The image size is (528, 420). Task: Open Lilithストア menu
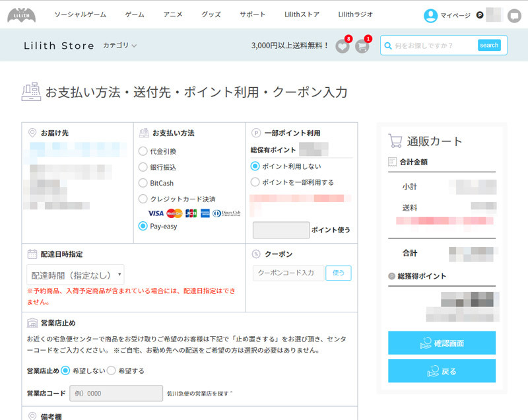(302, 15)
